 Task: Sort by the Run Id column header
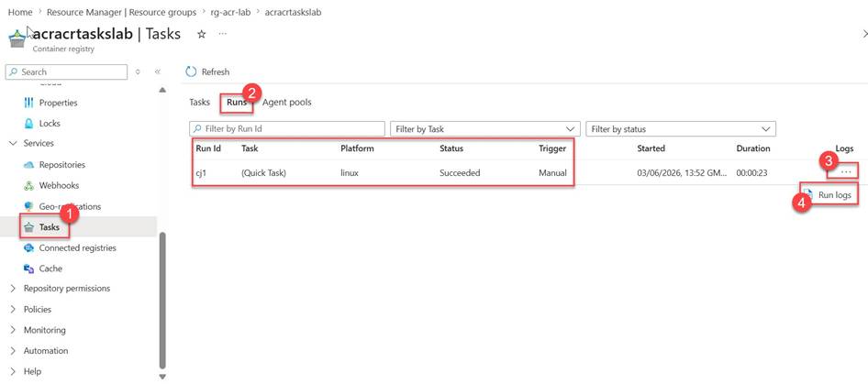click(x=208, y=148)
